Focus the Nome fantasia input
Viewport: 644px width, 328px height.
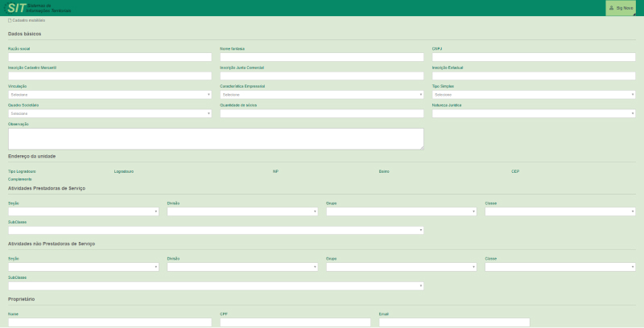(321, 57)
